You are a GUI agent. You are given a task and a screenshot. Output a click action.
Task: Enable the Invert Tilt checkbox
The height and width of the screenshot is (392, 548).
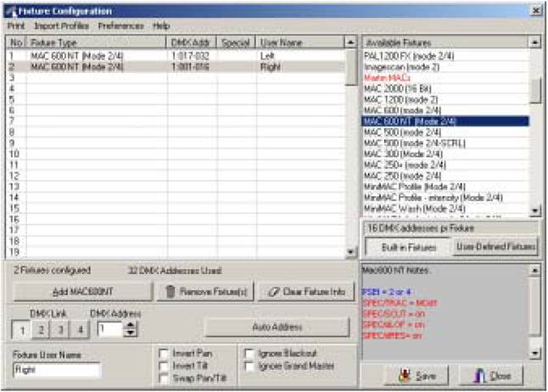pyautogui.click(x=164, y=366)
